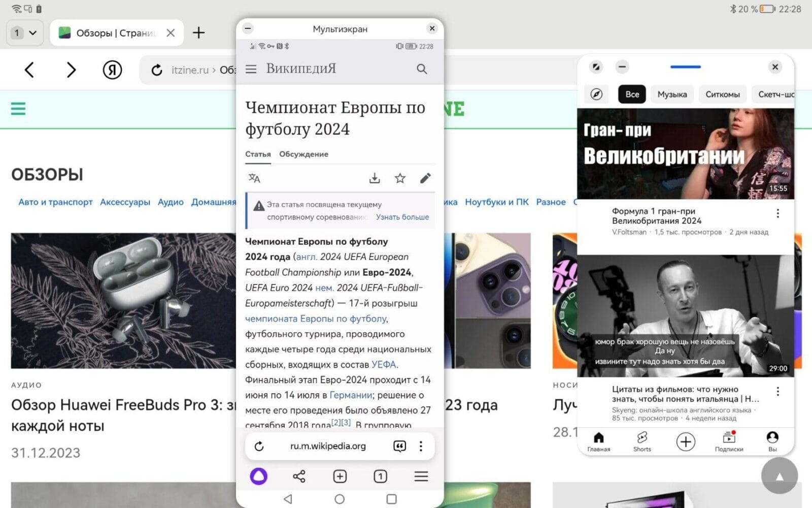The image size is (812, 508).
Task: Open YouTube Shorts tab
Action: point(642,441)
